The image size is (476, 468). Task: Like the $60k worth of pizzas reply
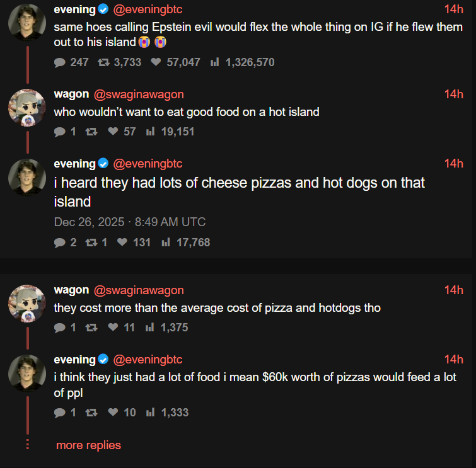(113, 413)
